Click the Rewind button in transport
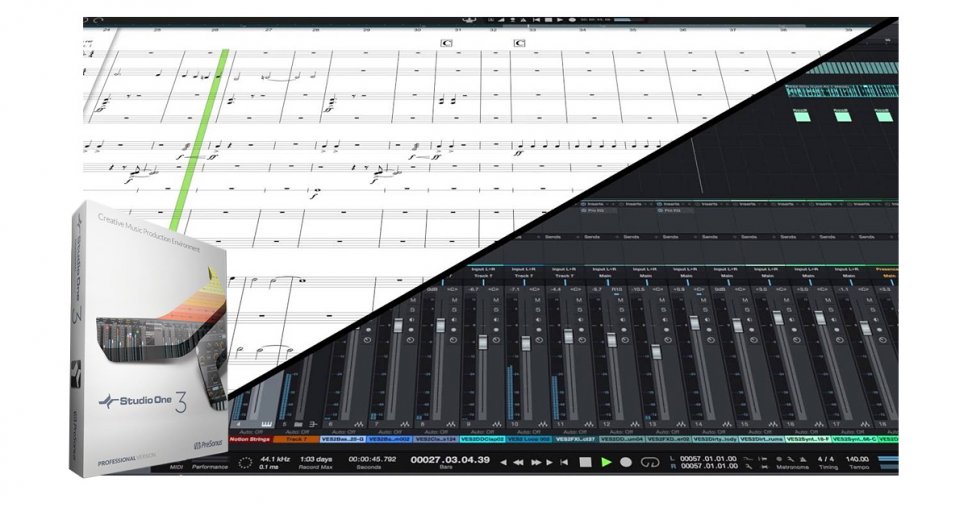 coord(519,462)
